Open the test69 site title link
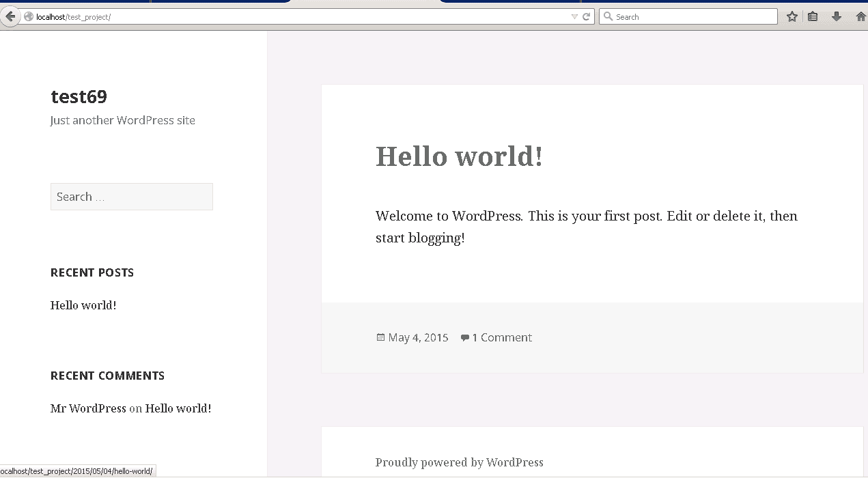The image size is (868, 478). click(79, 96)
